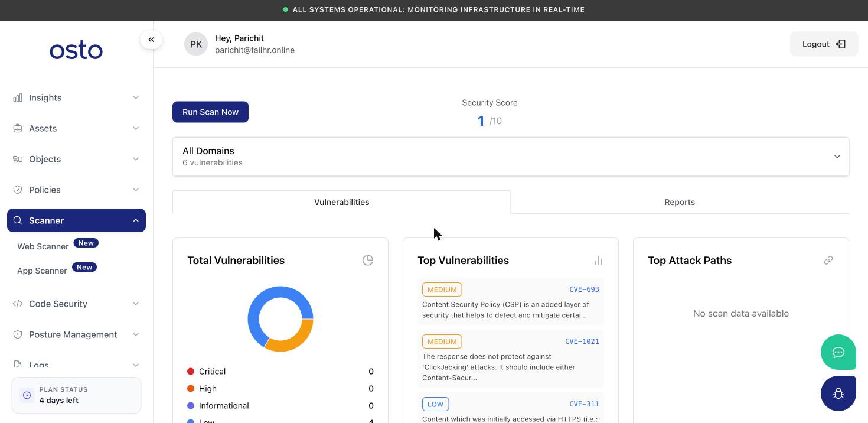Open the bug report floating button

838,393
